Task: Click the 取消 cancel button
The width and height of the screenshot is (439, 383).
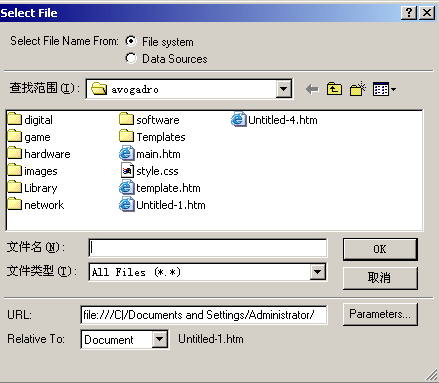Action: [380, 278]
